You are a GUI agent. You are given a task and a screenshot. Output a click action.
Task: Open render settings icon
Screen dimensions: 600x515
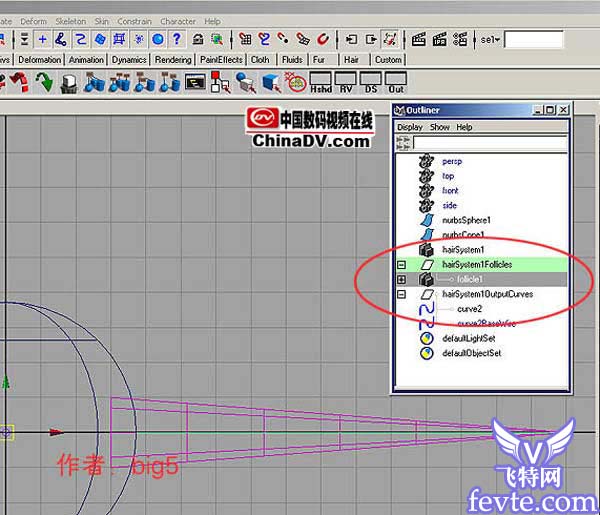(x=460, y=39)
